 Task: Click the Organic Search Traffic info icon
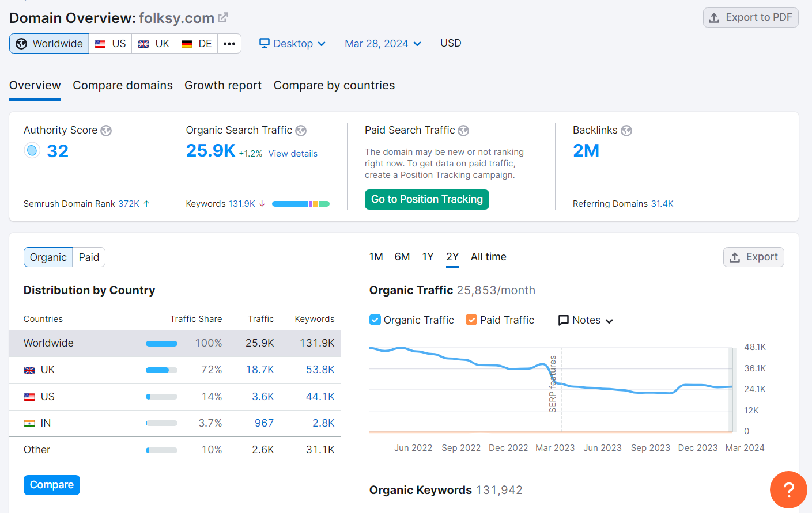[301, 130]
